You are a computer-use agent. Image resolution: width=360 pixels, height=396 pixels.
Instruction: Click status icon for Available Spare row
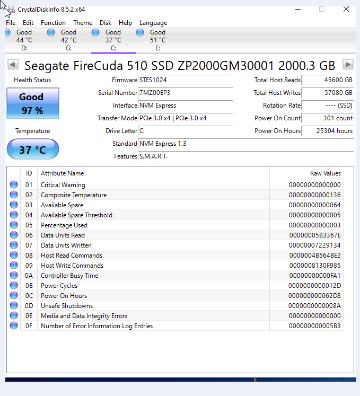pos(14,205)
